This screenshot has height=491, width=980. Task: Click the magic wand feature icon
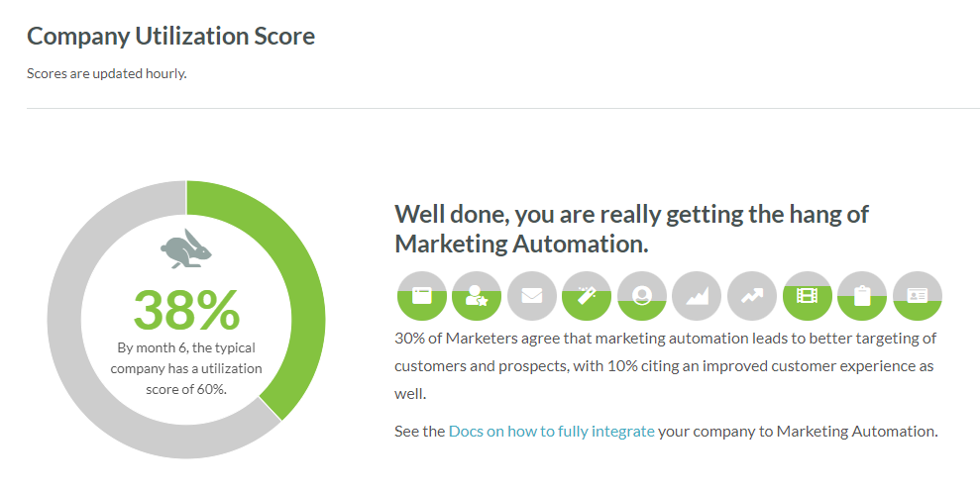587,296
